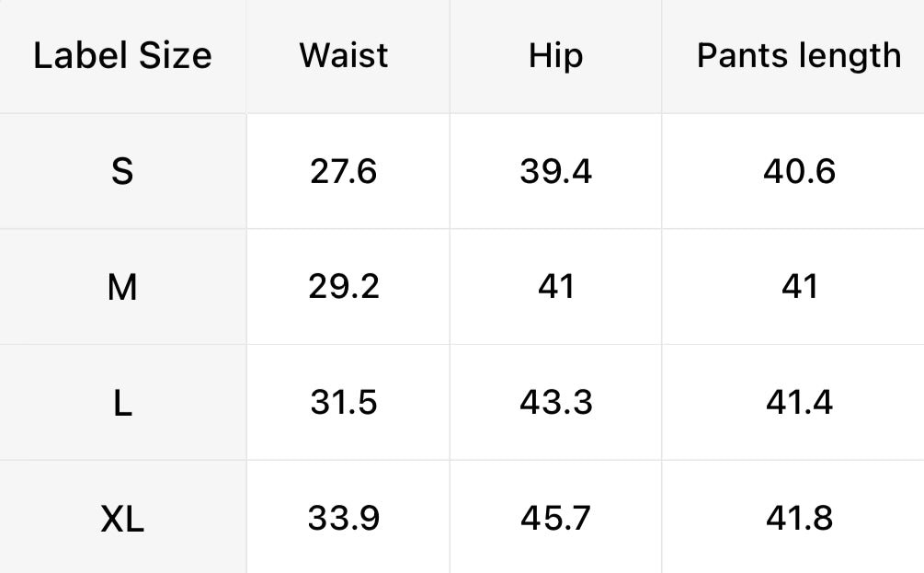The width and height of the screenshot is (924, 573).
Task: Select pants length 41.8 for XL
Action: [x=798, y=520]
